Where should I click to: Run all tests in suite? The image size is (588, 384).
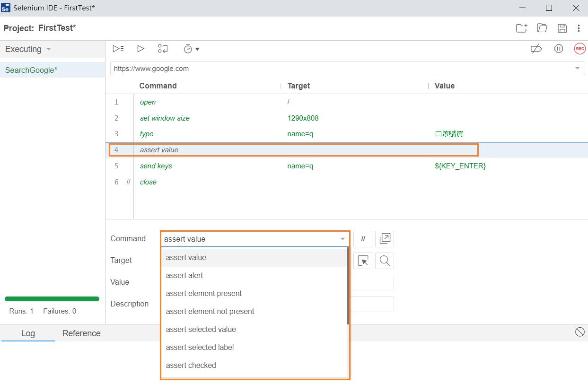pyautogui.click(x=118, y=49)
